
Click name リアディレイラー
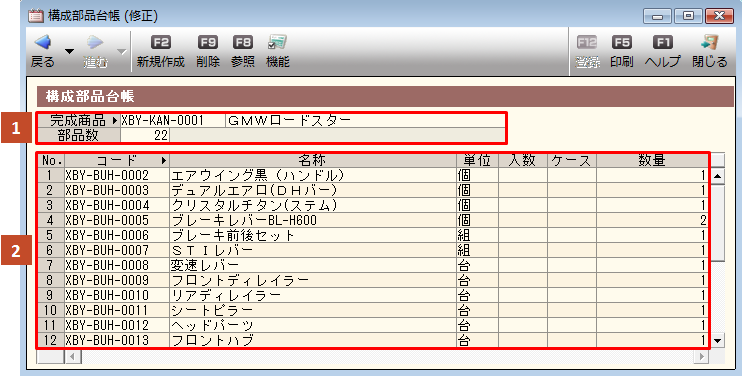point(226,295)
